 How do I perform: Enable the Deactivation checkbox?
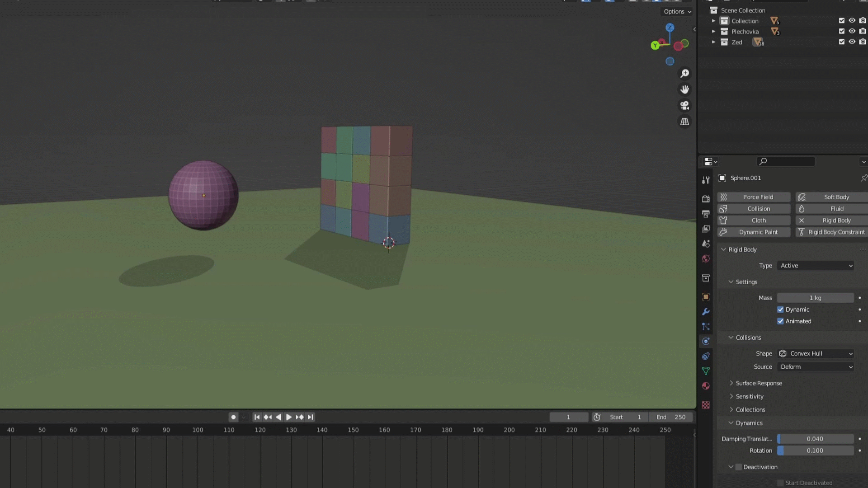pyautogui.click(x=739, y=467)
